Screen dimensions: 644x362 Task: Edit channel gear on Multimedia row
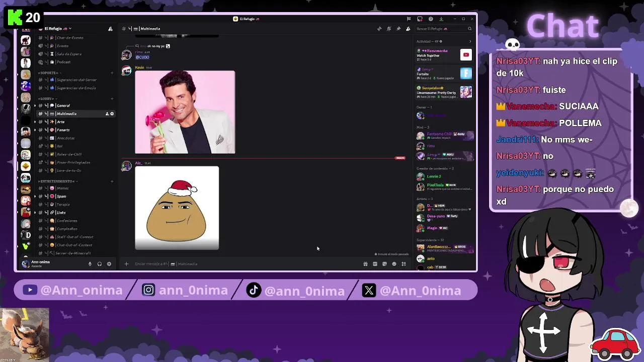pyautogui.click(x=112, y=114)
